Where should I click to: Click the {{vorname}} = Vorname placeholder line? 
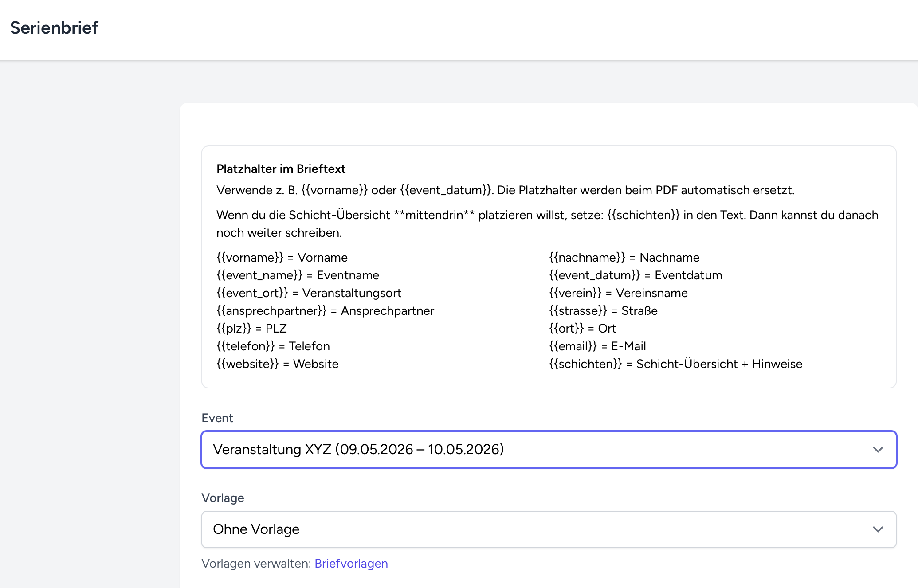(x=282, y=258)
